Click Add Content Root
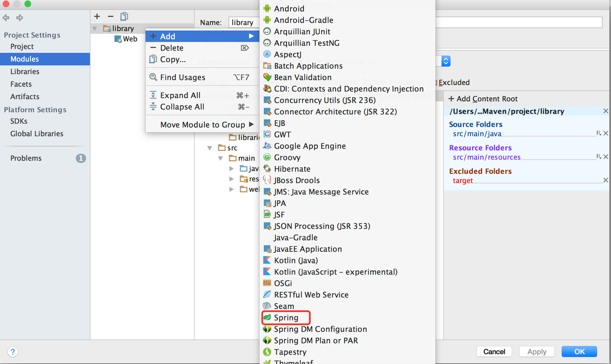Viewport: 611px width, 364px height. (x=483, y=99)
